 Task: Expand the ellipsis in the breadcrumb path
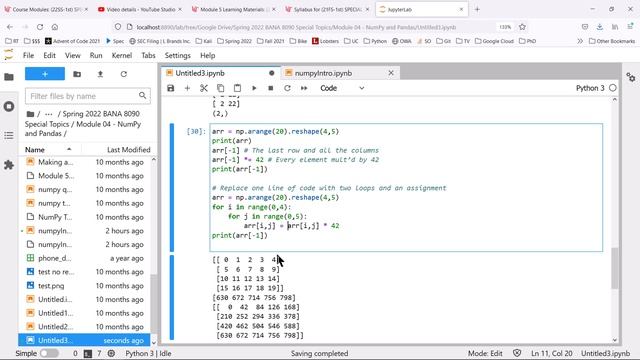pyautogui.click(x=49, y=114)
